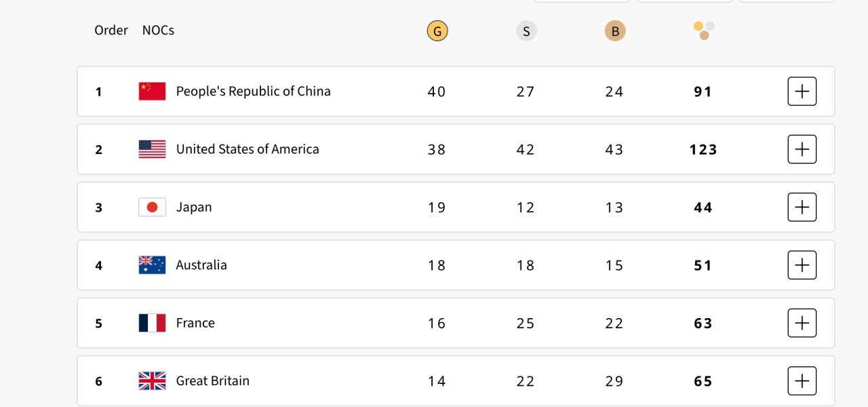This screenshot has width=868, height=407.
Task: Click the Japan flag icon
Action: click(152, 208)
